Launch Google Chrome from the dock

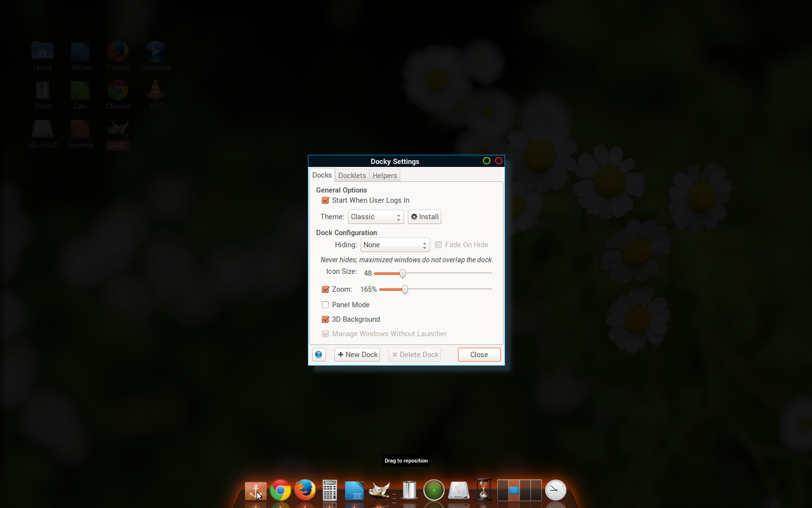coord(280,491)
